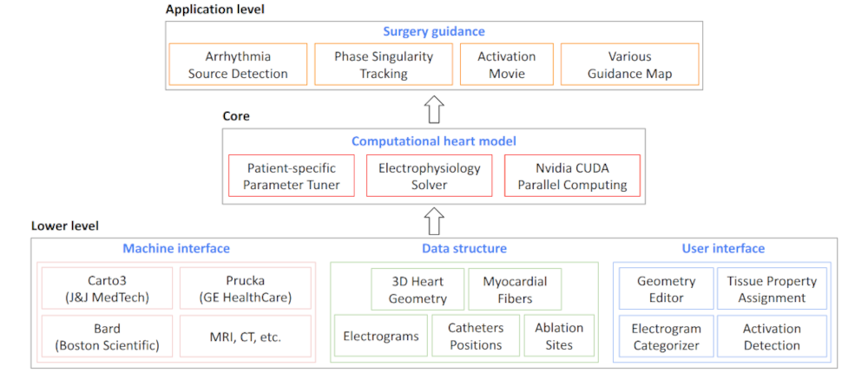Select the Catheters Positions box
Image resolution: width=868 pixels, height=373 pixels.
tap(475, 337)
